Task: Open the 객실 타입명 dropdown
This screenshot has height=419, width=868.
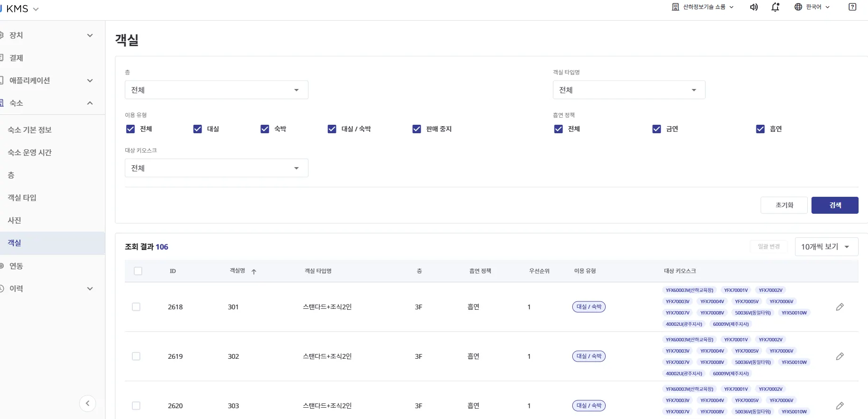Action: (x=629, y=90)
